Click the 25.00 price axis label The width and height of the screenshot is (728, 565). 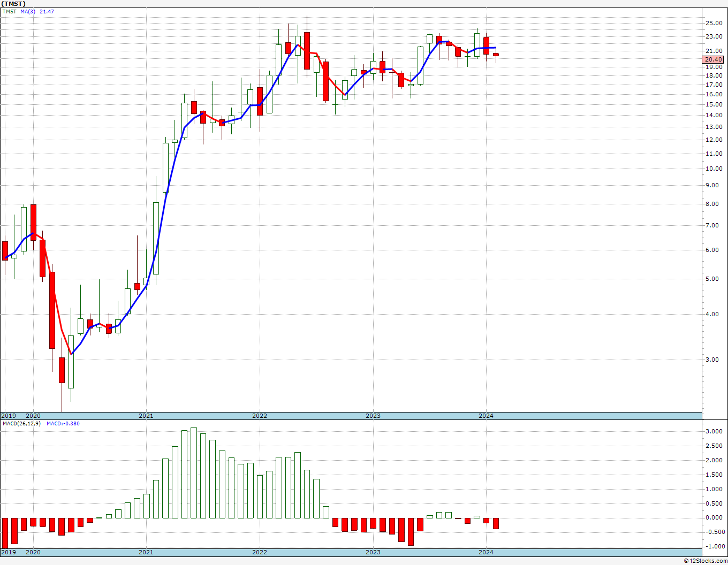point(714,23)
